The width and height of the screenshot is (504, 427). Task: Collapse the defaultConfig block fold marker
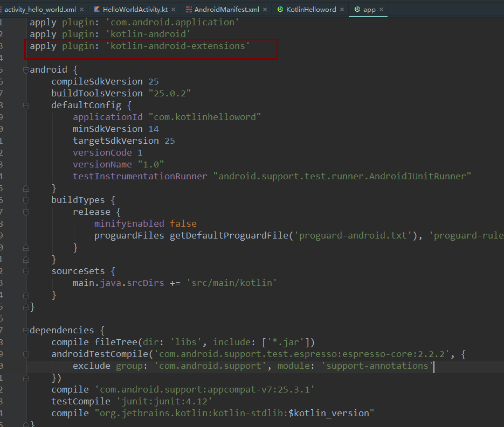point(26,106)
